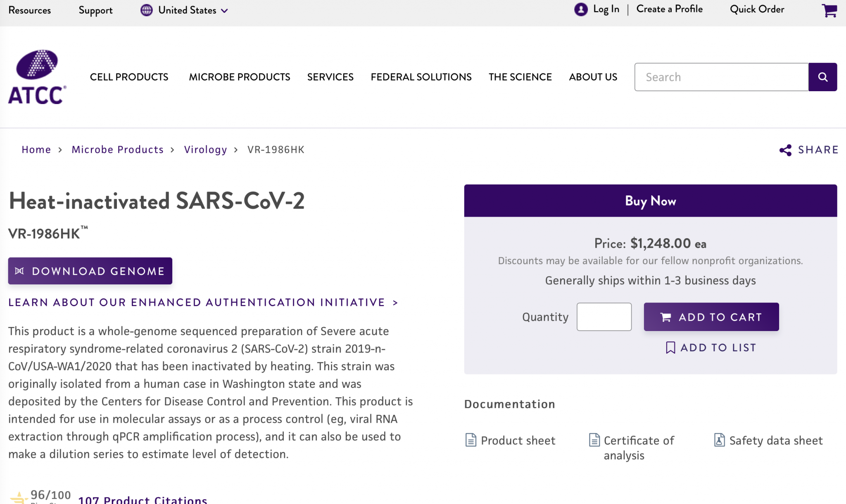Open the Services menu
The width and height of the screenshot is (846, 504).
click(330, 77)
